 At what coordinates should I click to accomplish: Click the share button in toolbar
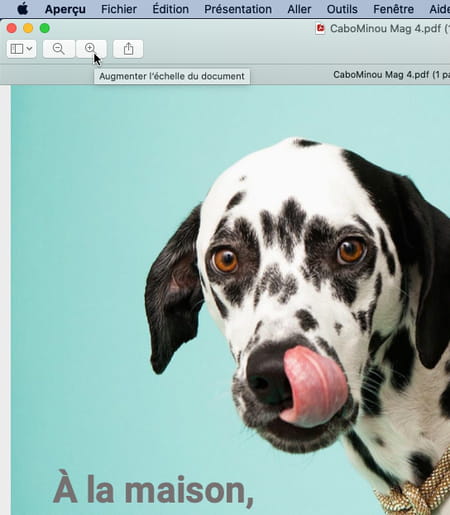click(128, 49)
